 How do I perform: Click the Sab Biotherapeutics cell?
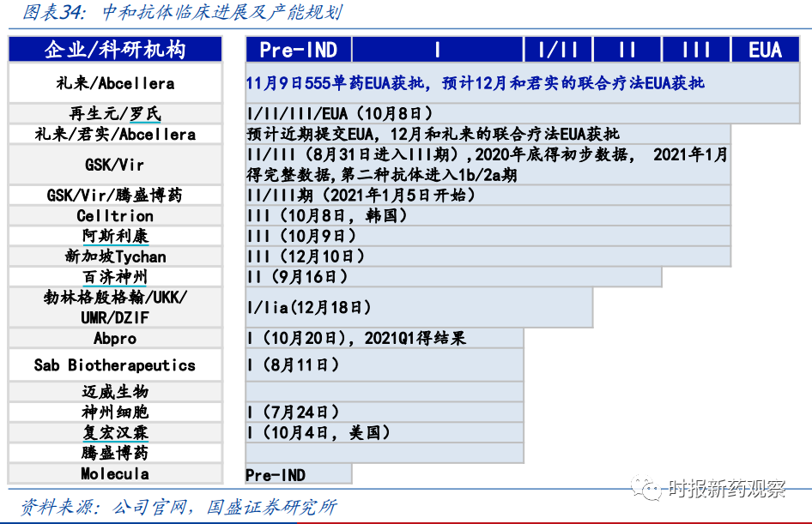115,364
